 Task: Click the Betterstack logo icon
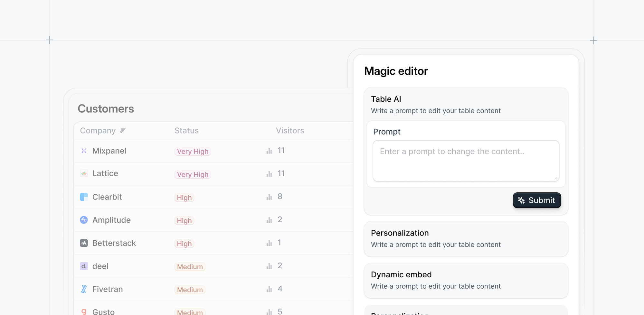pos(84,243)
